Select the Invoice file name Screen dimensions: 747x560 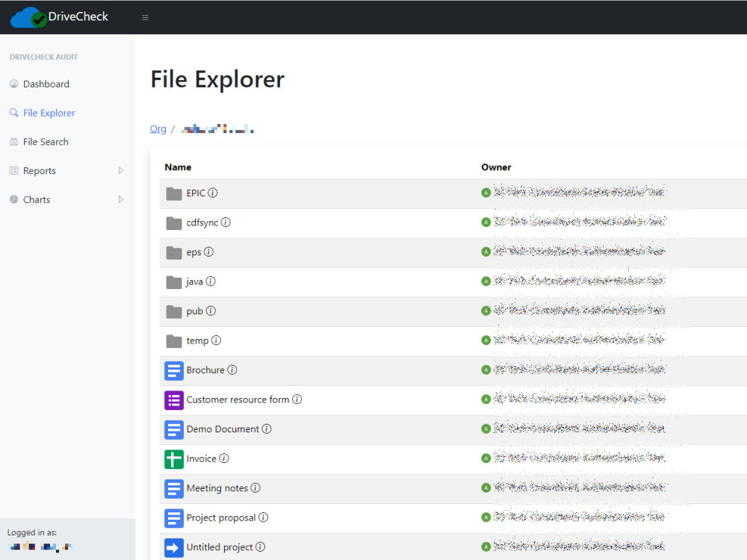201,458
